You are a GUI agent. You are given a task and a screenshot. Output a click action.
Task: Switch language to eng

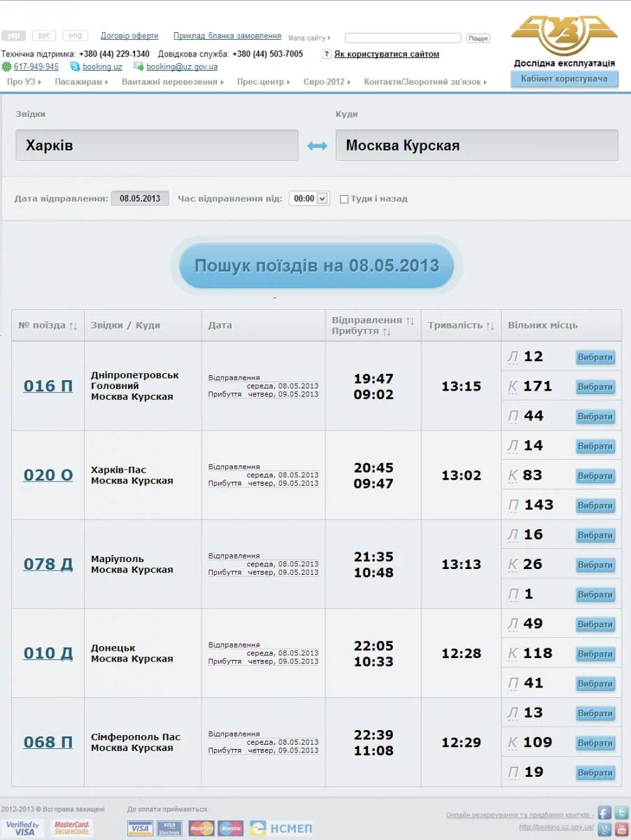(x=75, y=36)
